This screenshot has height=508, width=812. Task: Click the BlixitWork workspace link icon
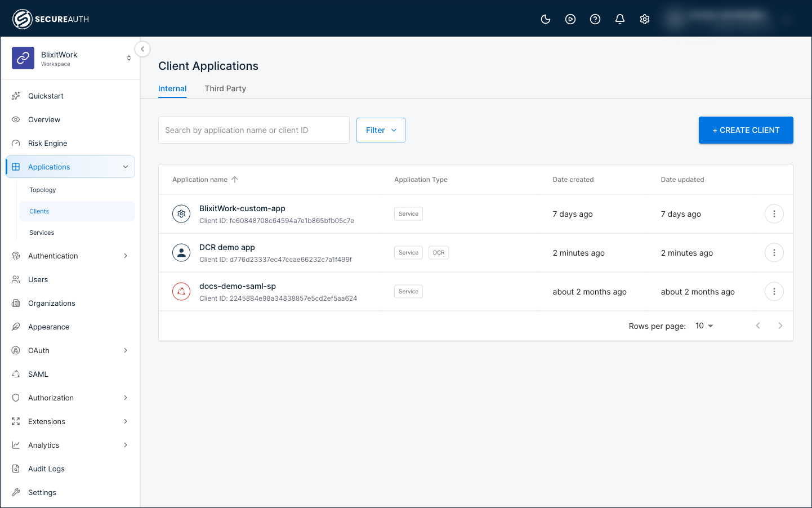(x=23, y=58)
